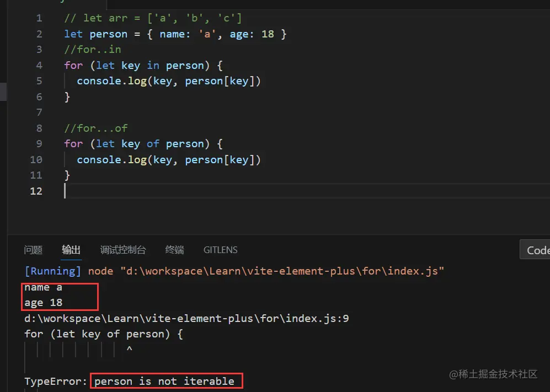Click the 'index.js:9' error path line
This screenshot has height=392, width=550.
(x=186, y=318)
